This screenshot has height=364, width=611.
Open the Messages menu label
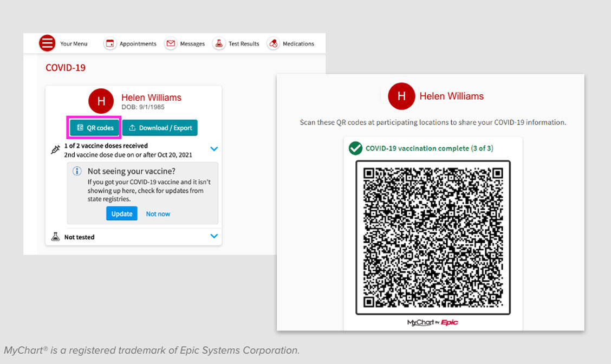click(192, 44)
